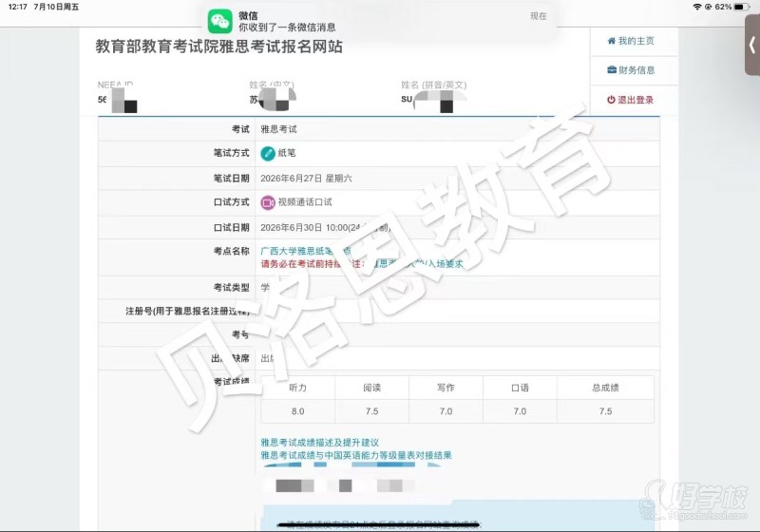This screenshot has width=760, height=532.
Task: Click the briefcase icon beside 财务信息
Action: (612, 70)
